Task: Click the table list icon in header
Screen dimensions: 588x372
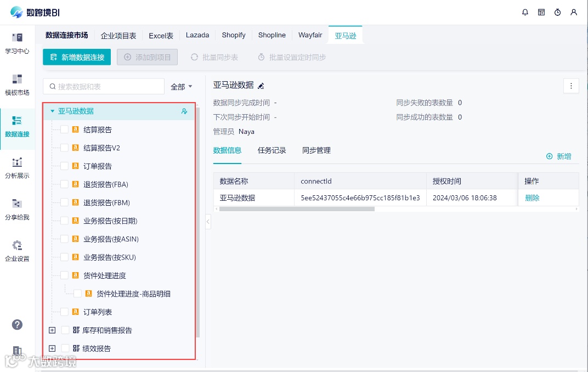Action: tap(541, 13)
